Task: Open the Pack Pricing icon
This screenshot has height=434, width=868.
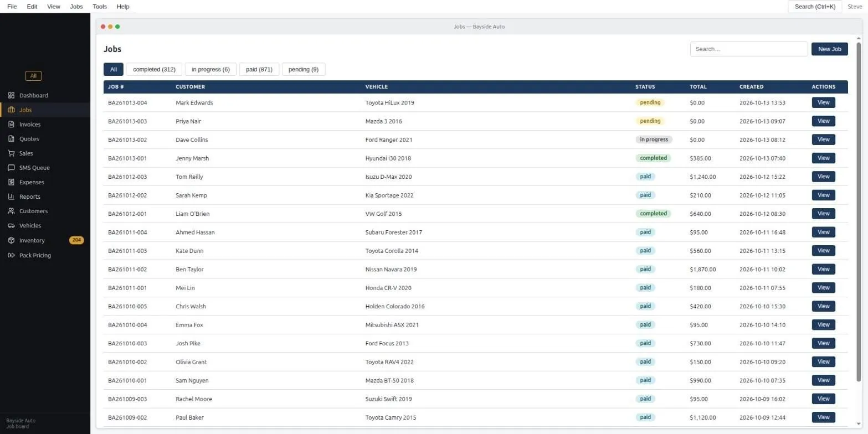Action: [11, 255]
